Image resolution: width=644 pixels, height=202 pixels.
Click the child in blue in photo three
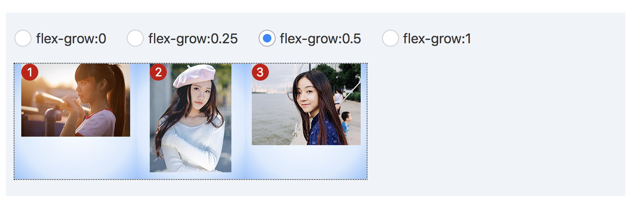click(345, 123)
